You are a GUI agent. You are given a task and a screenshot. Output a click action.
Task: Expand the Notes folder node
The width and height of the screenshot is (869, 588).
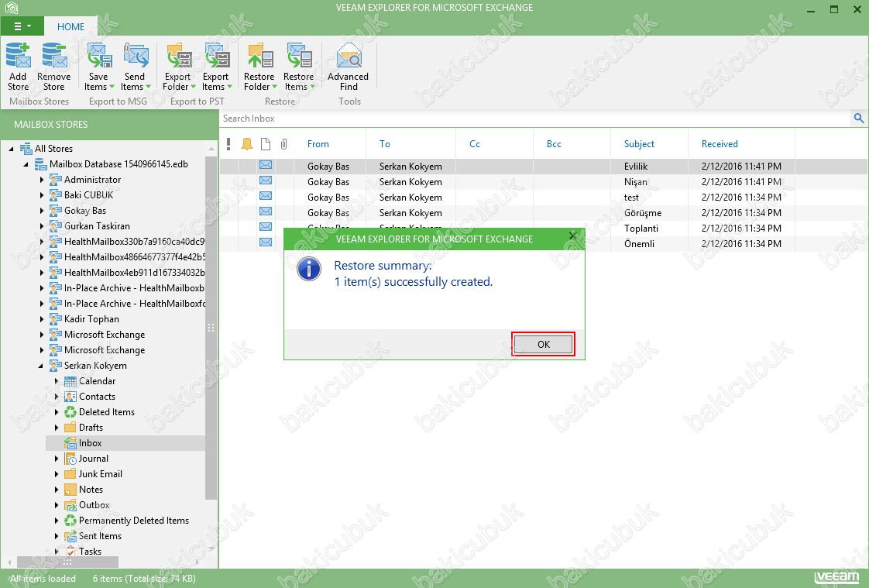click(57, 490)
